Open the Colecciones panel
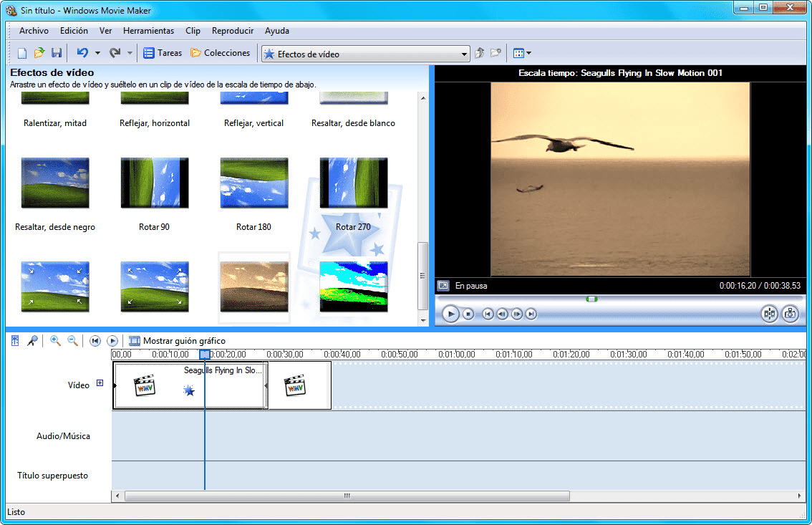This screenshot has height=525, width=812. (222, 52)
